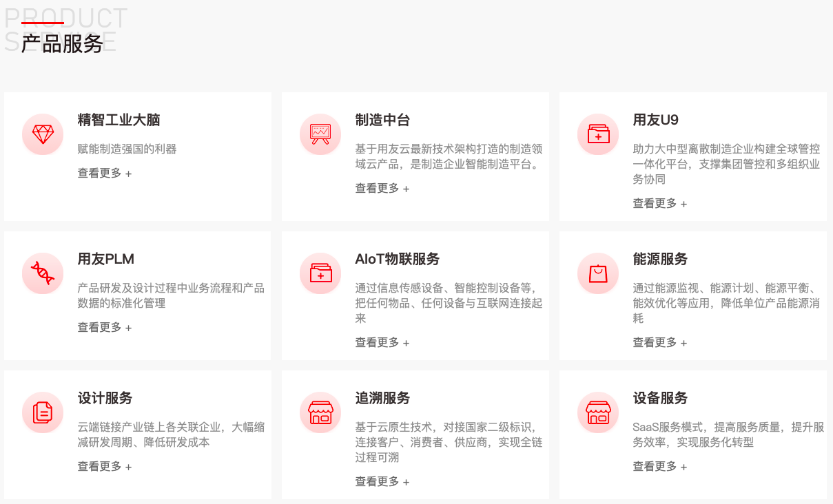This screenshot has width=833, height=504.
Task: Open 查看更多 under 能源服务
Action: point(660,343)
